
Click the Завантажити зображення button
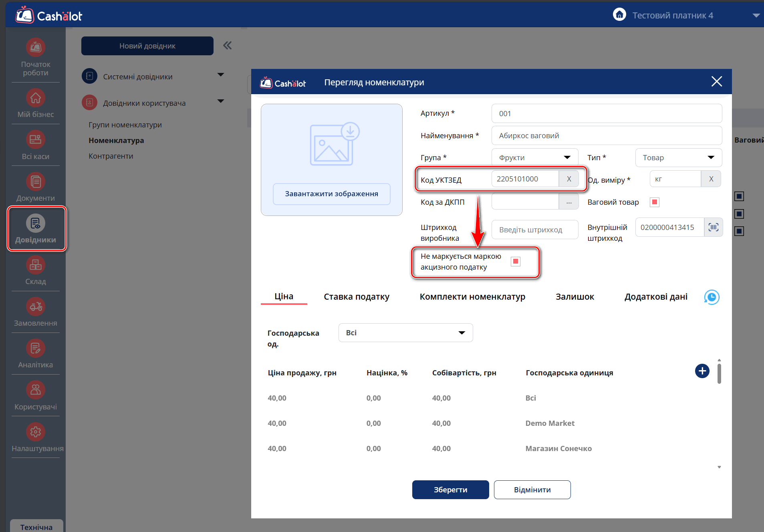click(x=331, y=194)
